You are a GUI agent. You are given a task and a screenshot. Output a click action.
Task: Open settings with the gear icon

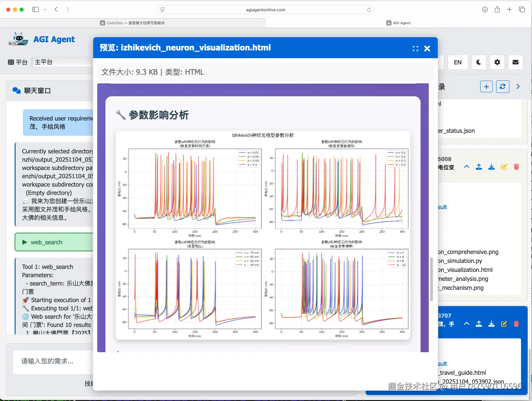pyautogui.click(x=497, y=62)
